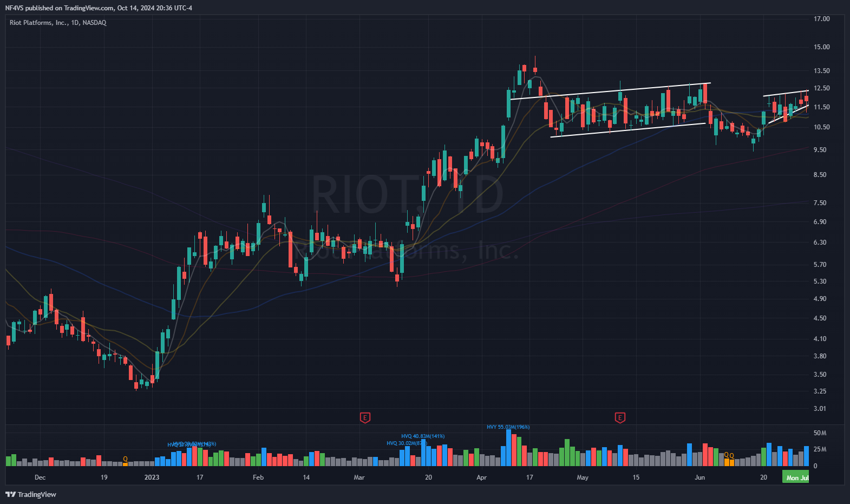The width and height of the screenshot is (850, 504).
Task: Click the 50M volume axis label
Action: tap(820, 433)
